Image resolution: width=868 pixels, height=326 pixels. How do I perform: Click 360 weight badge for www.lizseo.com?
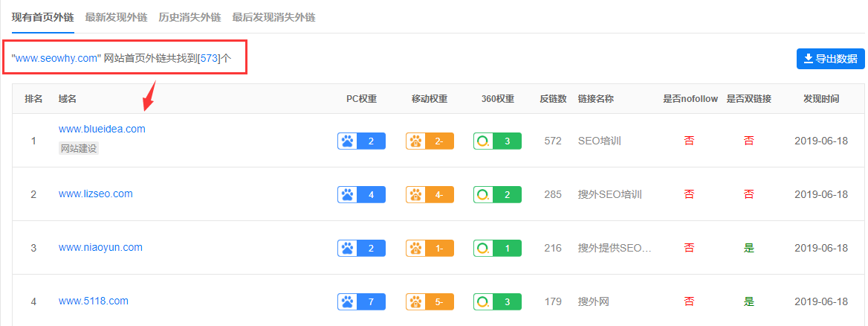click(x=498, y=194)
